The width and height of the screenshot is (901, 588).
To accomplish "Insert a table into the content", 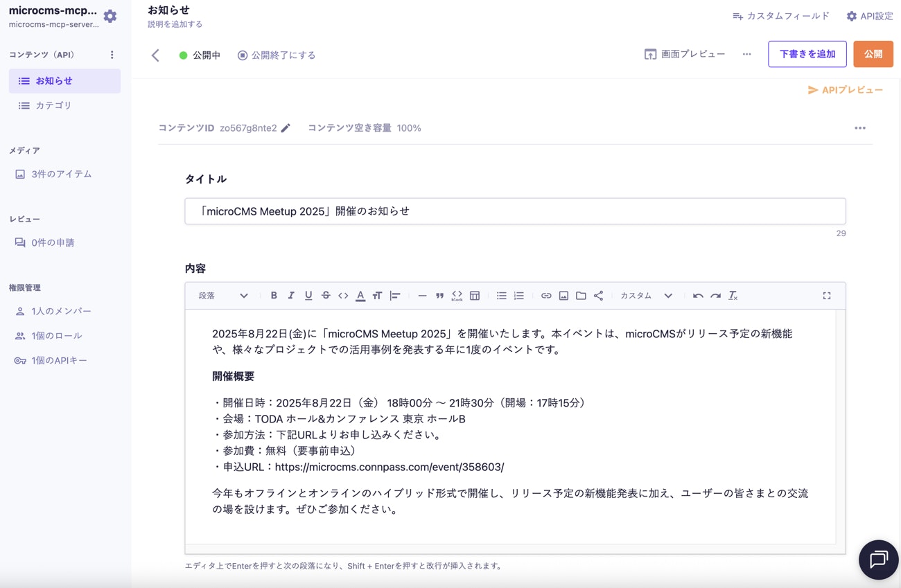I will pyautogui.click(x=475, y=295).
